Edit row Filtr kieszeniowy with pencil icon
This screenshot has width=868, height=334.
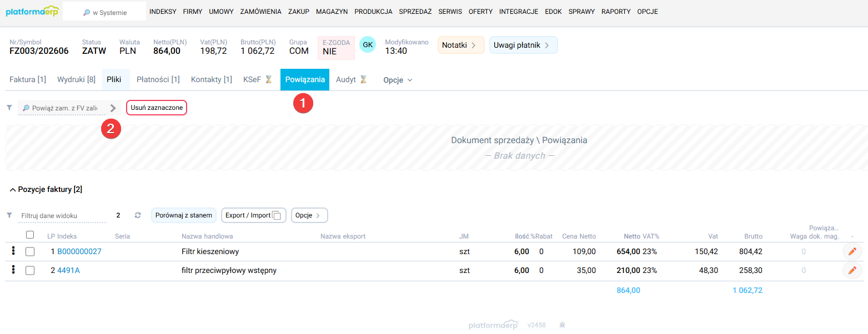[x=852, y=251]
